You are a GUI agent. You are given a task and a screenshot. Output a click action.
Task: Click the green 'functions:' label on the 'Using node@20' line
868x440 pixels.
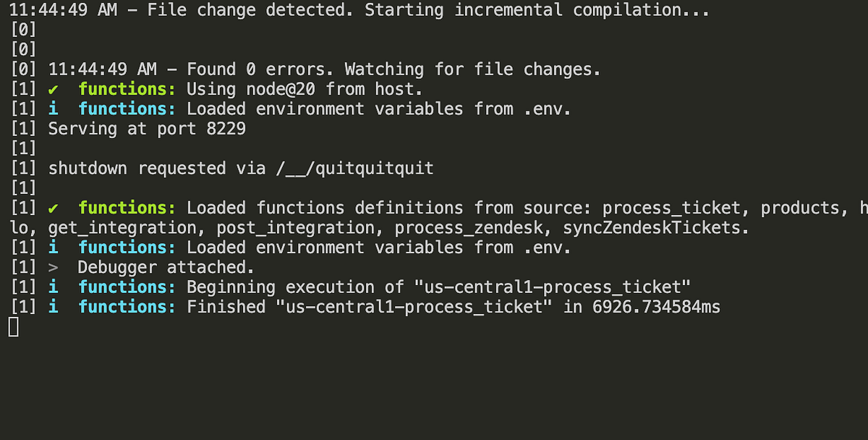point(127,90)
